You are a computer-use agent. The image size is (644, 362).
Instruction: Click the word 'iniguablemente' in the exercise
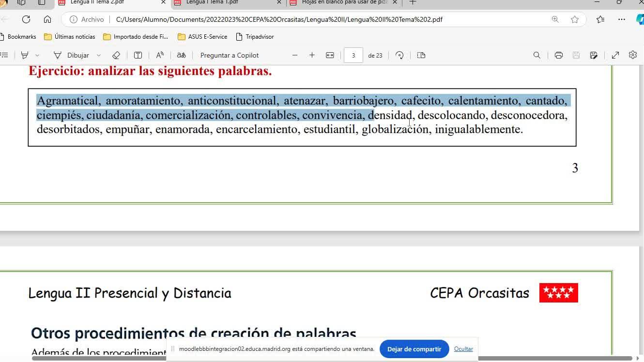[479, 129]
